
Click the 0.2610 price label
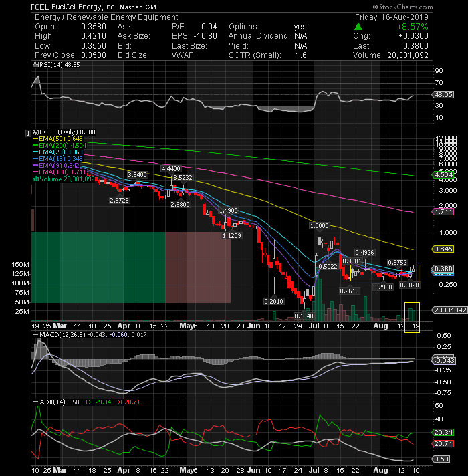(x=350, y=291)
